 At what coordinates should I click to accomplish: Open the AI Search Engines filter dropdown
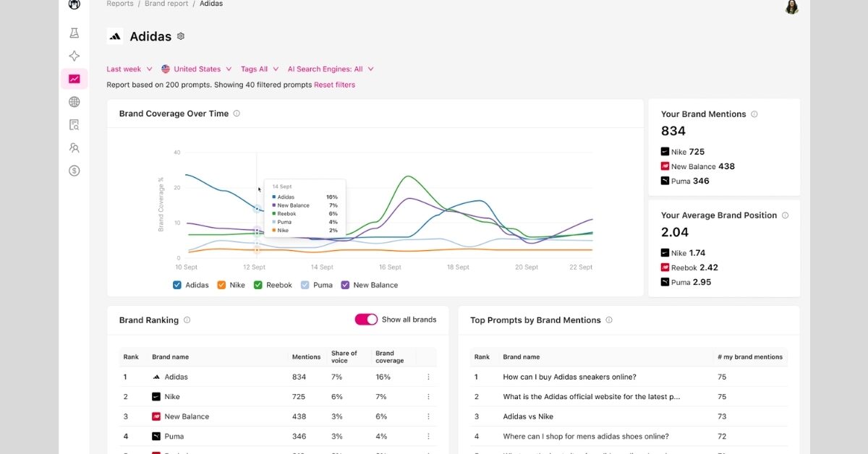point(330,69)
